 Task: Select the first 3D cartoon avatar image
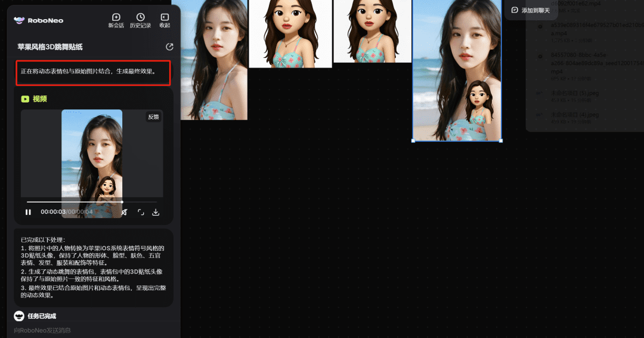tap(290, 33)
